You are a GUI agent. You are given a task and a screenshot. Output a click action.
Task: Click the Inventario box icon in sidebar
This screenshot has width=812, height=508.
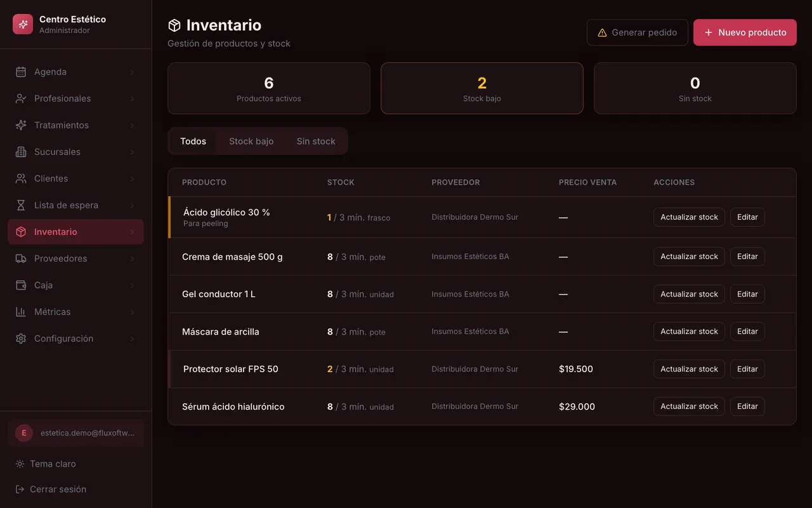click(x=21, y=232)
